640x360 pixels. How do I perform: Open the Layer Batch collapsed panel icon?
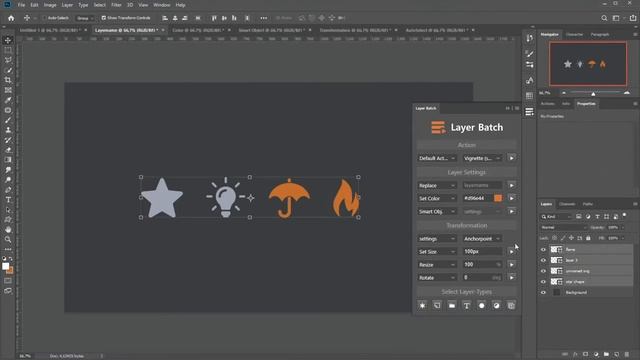(529, 111)
